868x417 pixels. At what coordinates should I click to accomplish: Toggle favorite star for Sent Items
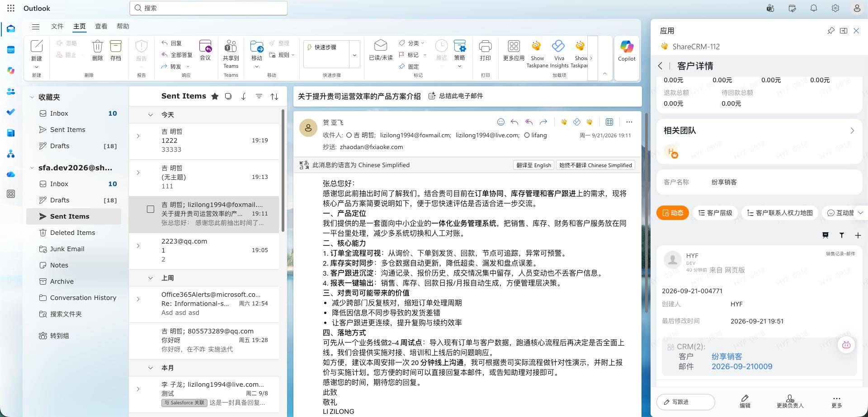click(215, 96)
